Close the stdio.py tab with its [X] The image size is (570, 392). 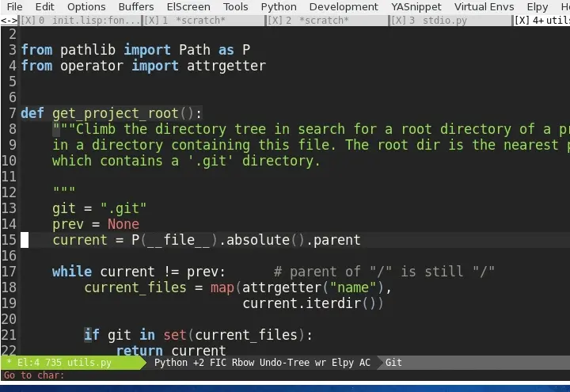coord(399,21)
